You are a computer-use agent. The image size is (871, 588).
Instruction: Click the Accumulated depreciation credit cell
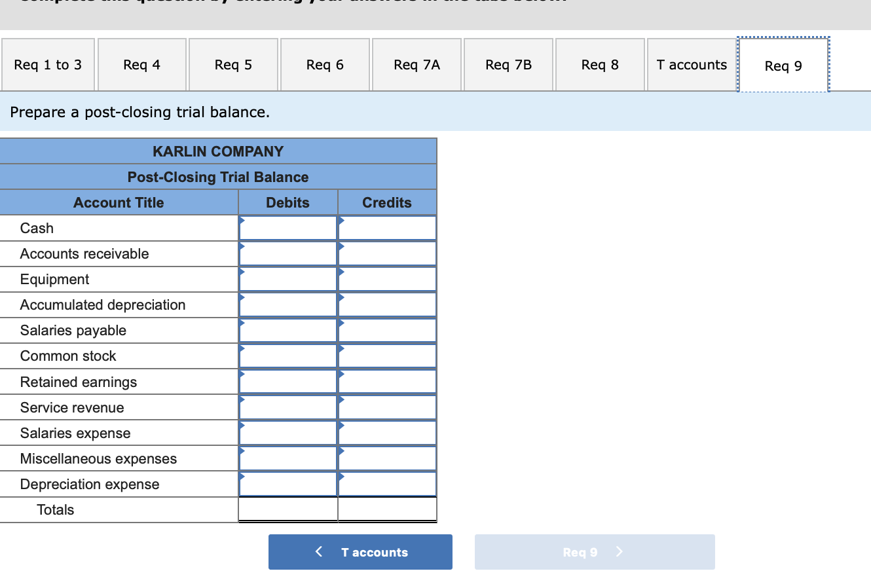coord(386,304)
